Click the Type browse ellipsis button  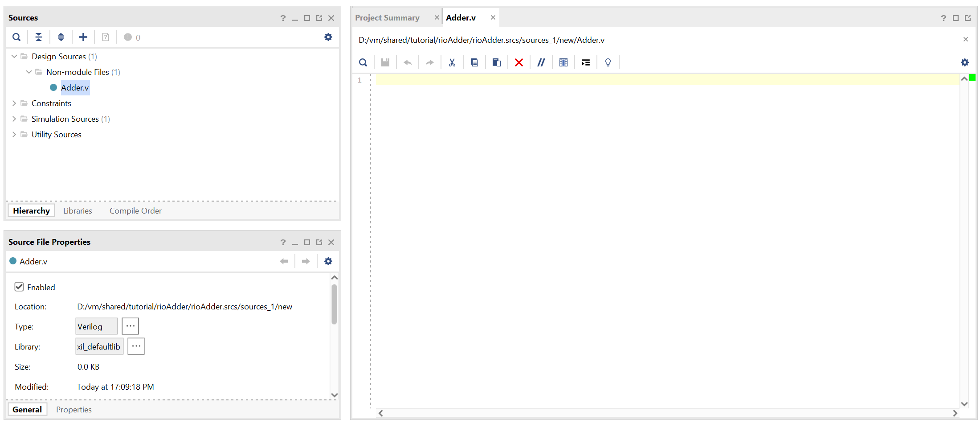(130, 326)
